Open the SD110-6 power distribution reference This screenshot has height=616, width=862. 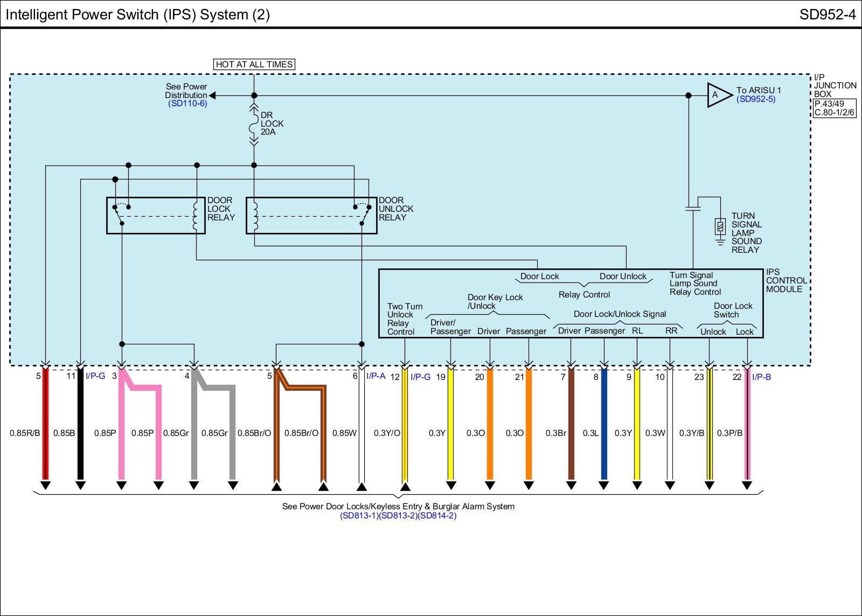click(x=187, y=103)
